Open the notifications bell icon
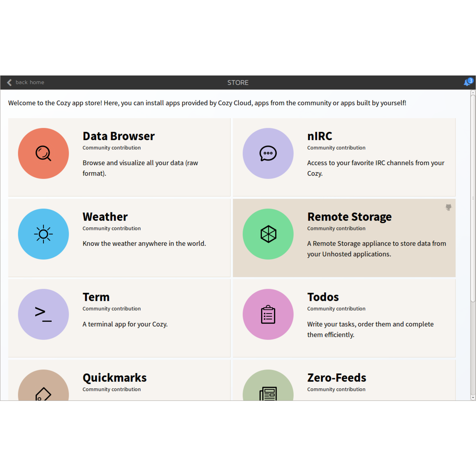This screenshot has width=476, height=476. (x=467, y=82)
